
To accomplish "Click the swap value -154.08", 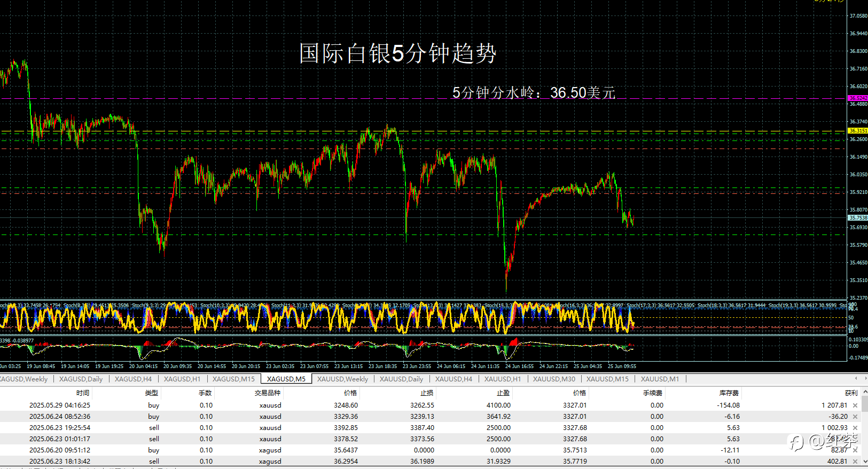I will pyautogui.click(x=729, y=405).
